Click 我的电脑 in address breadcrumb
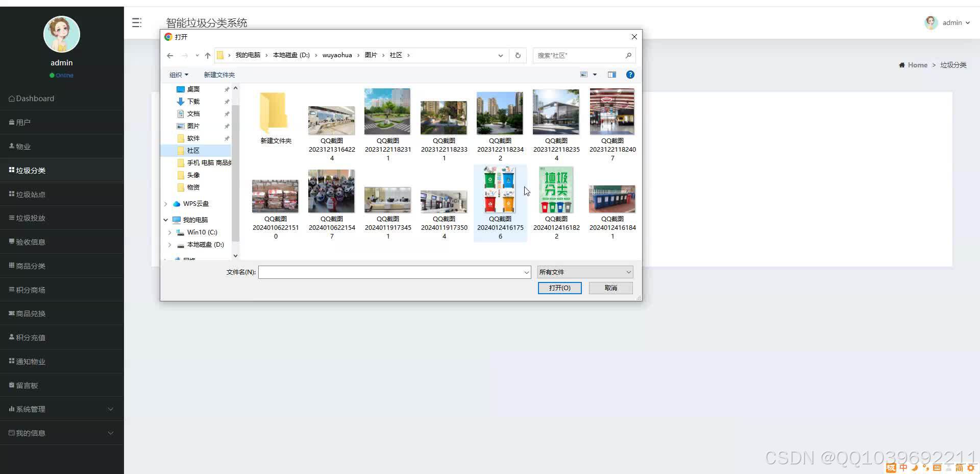 [248, 55]
